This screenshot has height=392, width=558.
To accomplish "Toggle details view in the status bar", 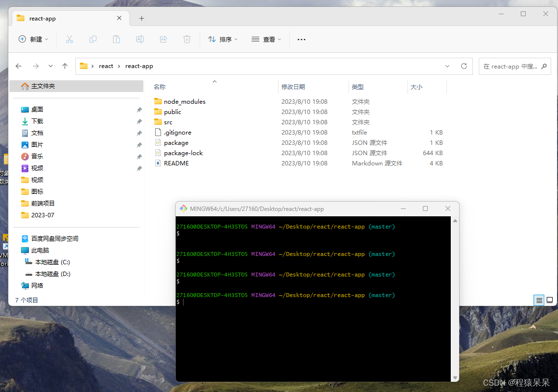I will coord(539,300).
